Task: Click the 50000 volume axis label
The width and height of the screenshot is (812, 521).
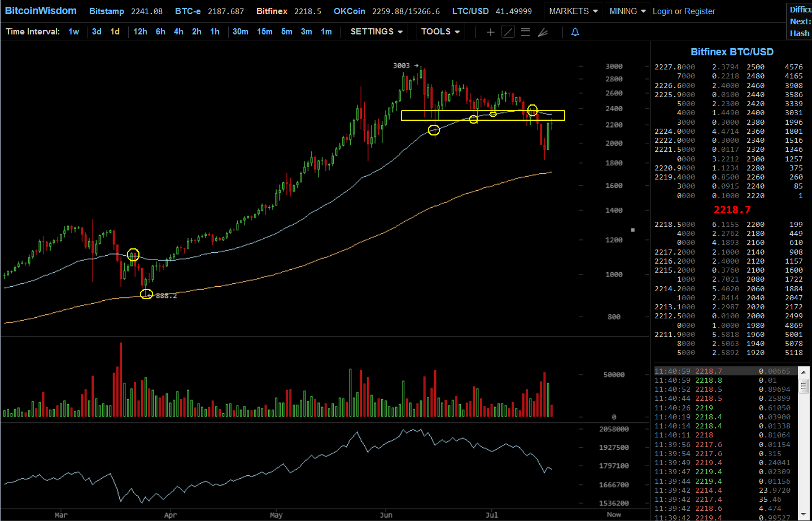Action: pyautogui.click(x=614, y=375)
